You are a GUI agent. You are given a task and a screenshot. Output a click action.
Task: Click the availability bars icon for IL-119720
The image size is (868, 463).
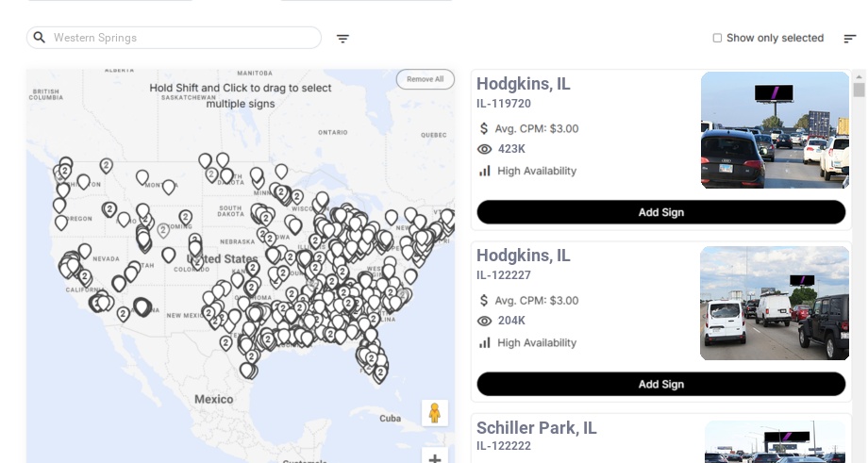pos(485,171)
